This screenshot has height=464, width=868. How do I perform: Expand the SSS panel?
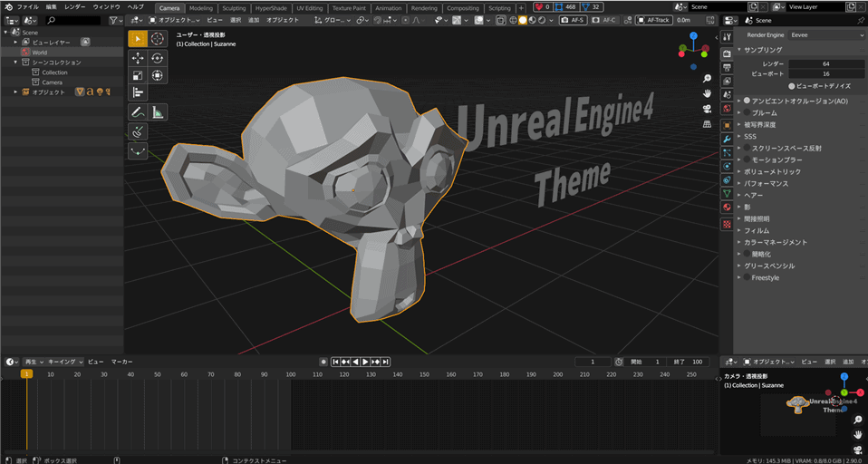click(x=739, y=136)
